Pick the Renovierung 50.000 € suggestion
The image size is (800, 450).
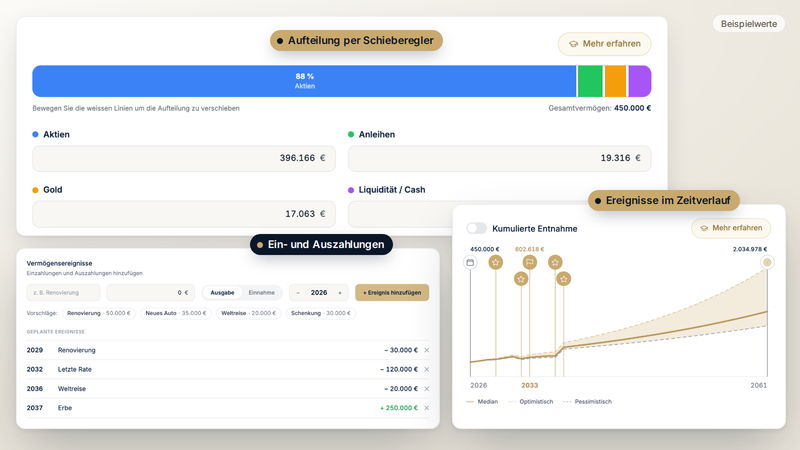click(98, 313)
